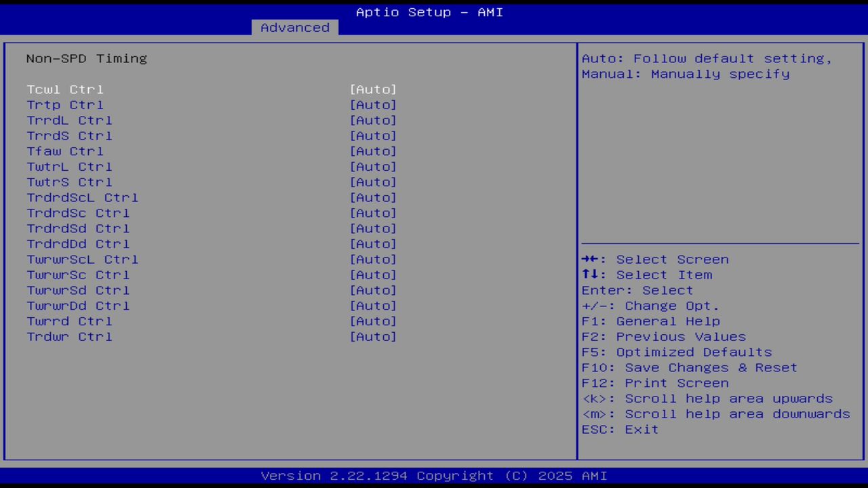Change the Twrrd Ctrl value
This screenshot has width=868, height=488.
coord(373,321)
